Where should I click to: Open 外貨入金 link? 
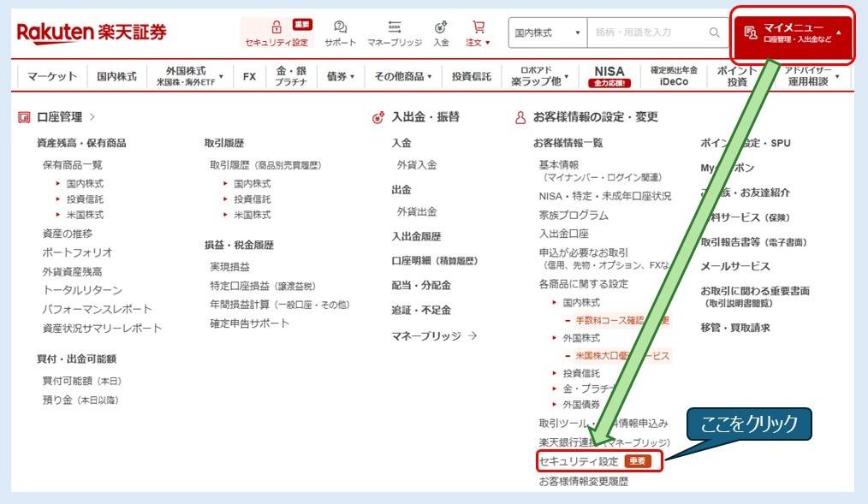[417, 165]
